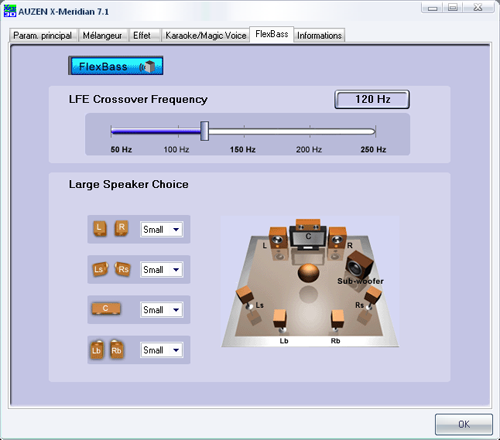500x440 pixels.
Task: Click the Rs surround speaker icon
Action: [x=122, y=269]
